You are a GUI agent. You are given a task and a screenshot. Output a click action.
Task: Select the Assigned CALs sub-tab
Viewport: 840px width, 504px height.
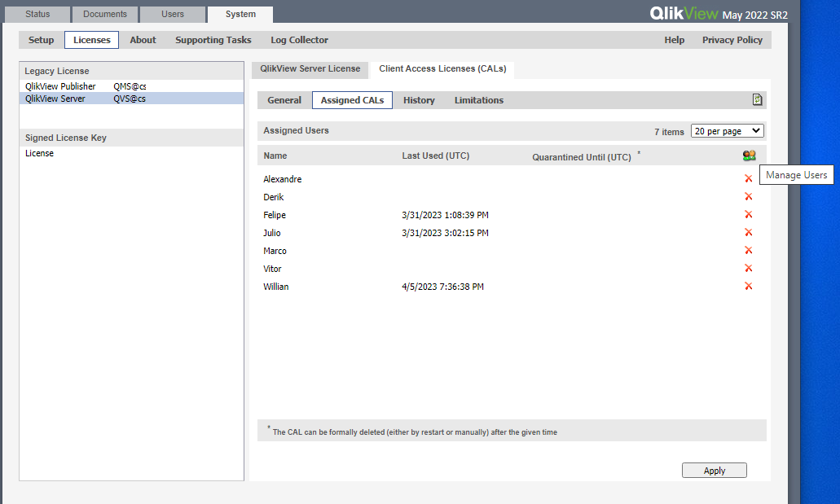tap(353, 100)
